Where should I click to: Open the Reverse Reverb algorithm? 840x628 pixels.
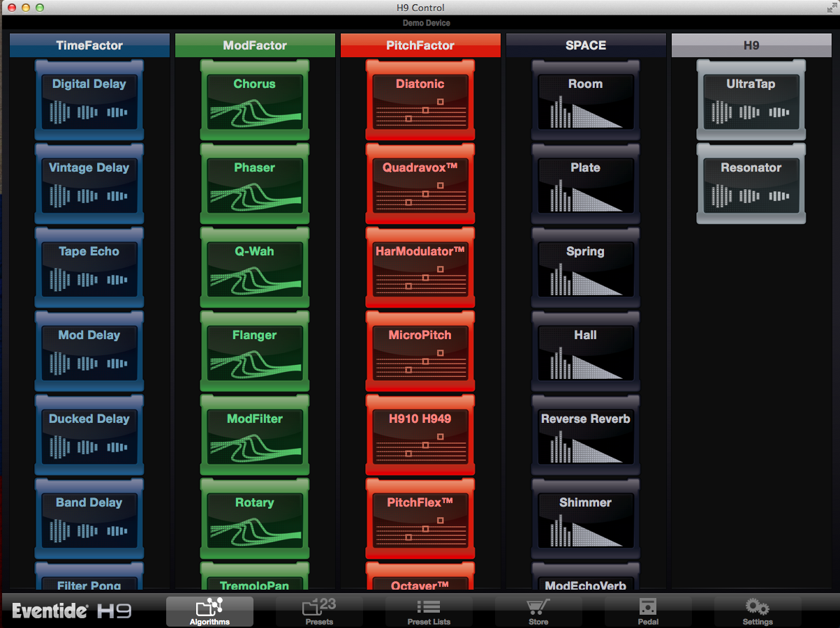[x=585, y=434]
